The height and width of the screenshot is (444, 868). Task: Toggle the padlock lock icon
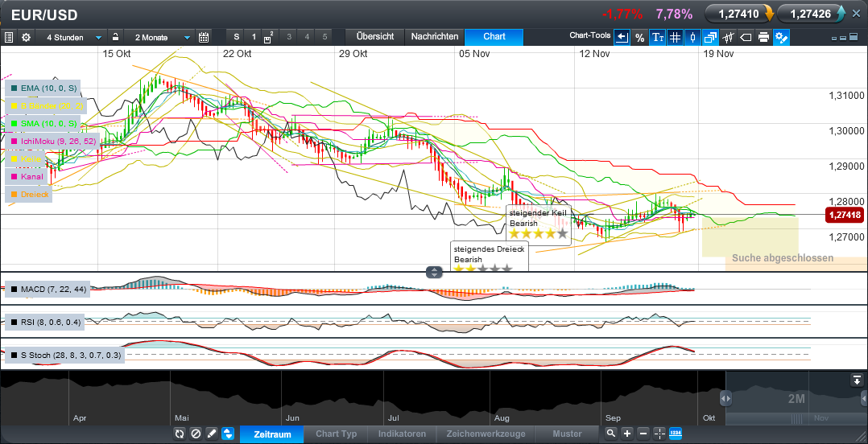coord(115,37)
